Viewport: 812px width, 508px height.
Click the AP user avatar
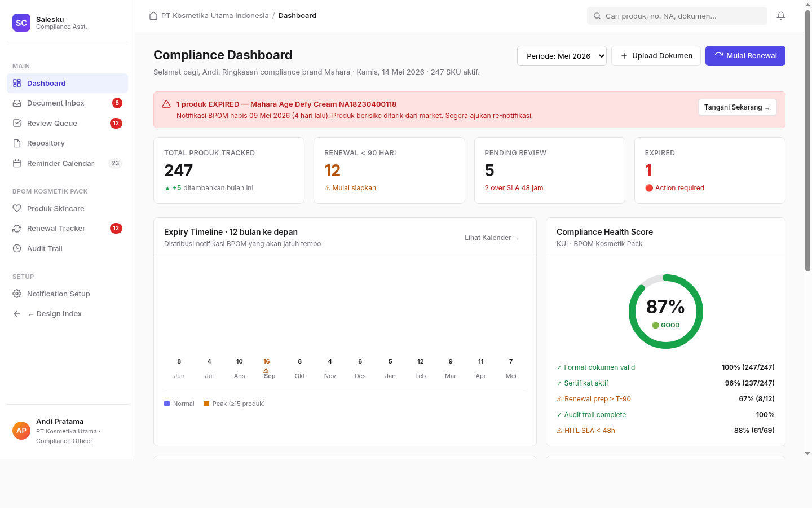tap(21, 431)
